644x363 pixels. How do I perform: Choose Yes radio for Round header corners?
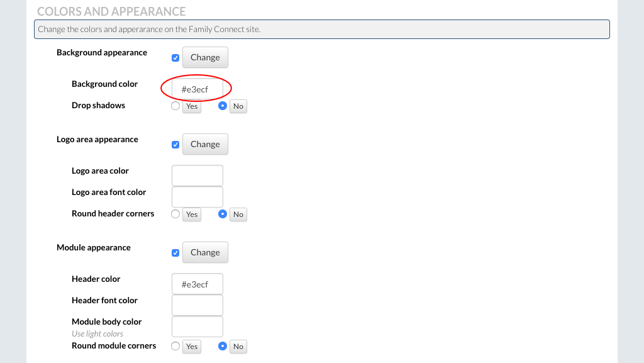pos(175,214)
